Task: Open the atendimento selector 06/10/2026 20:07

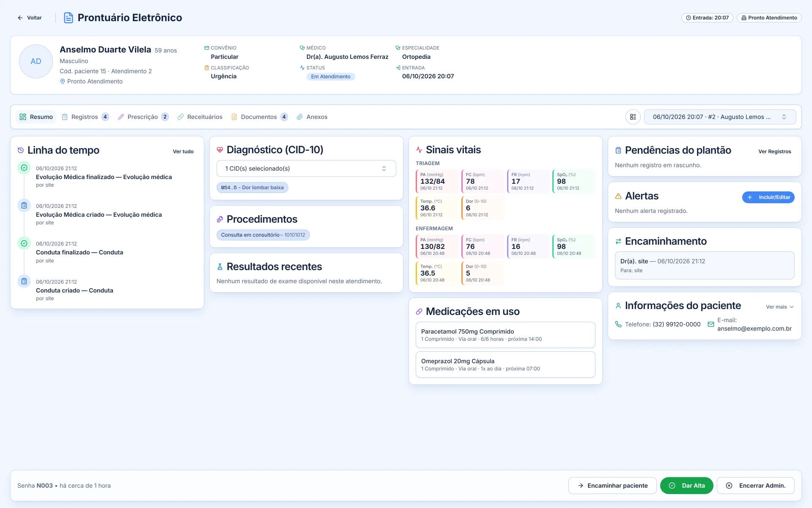Action: pos(720,117)
